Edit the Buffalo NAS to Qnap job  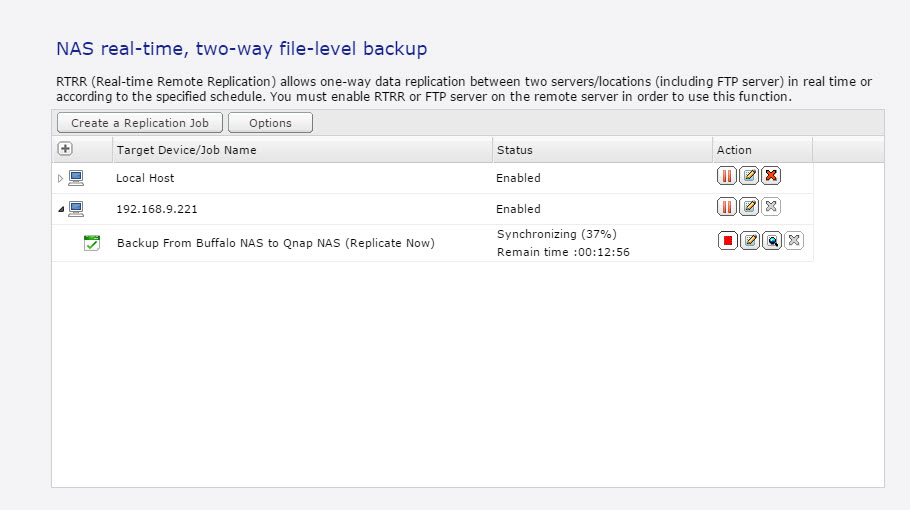coord(750,241)
